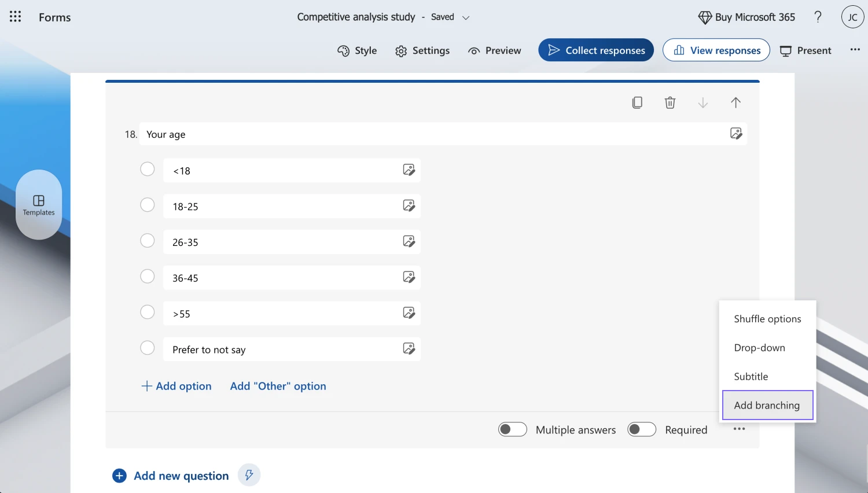
Task: Add image to the '<18' option
Action: (409, 170)
